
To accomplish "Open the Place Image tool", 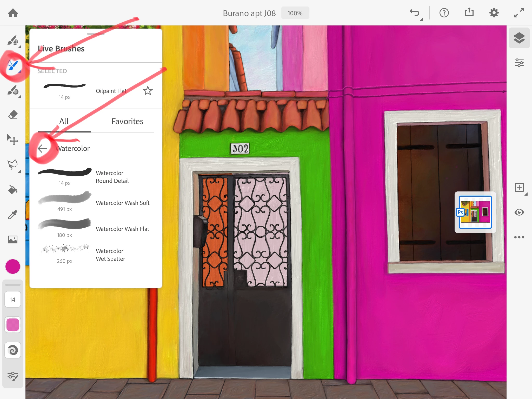I will [x=12, y=239].
